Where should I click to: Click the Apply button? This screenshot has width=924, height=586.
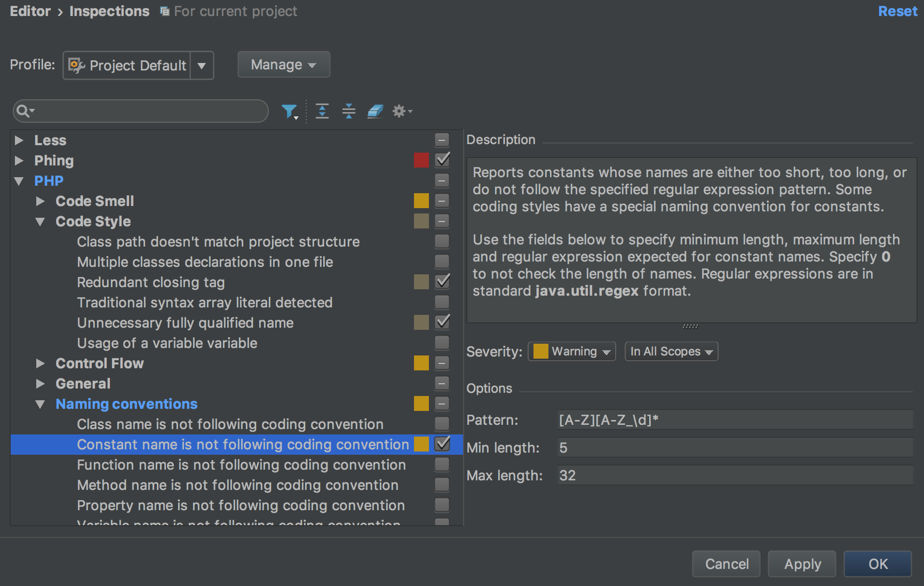[802, 564]
